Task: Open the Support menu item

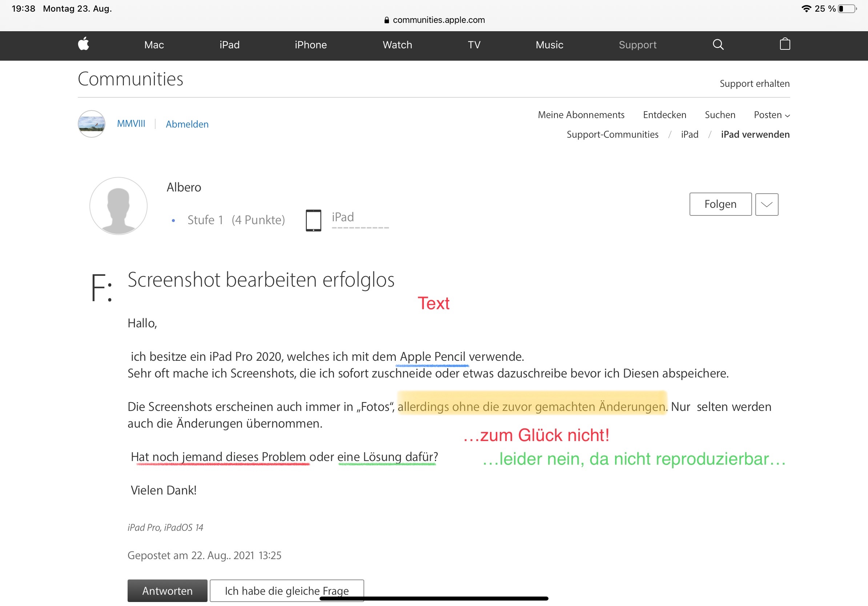Action: [638, 45]
